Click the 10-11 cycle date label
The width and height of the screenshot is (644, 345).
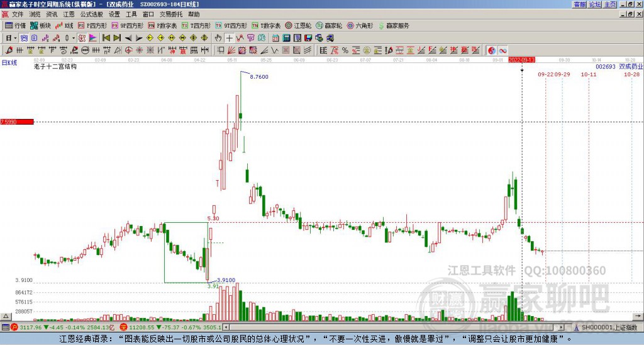pos(589,74)
